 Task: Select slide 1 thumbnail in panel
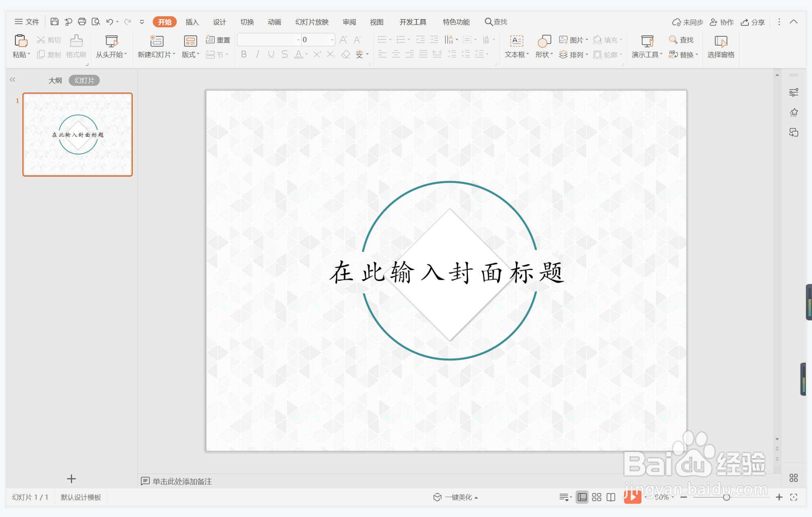pos(77,134)
